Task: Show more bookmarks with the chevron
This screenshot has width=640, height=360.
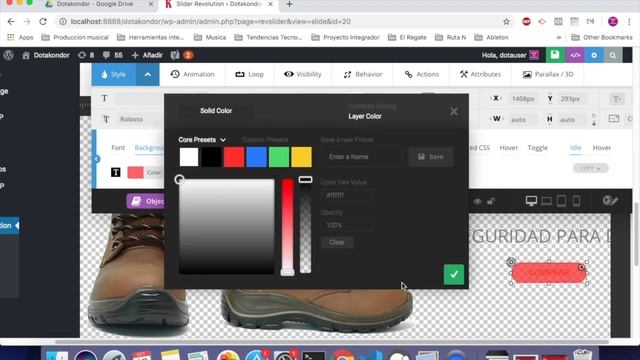Action: pos(559,37)
